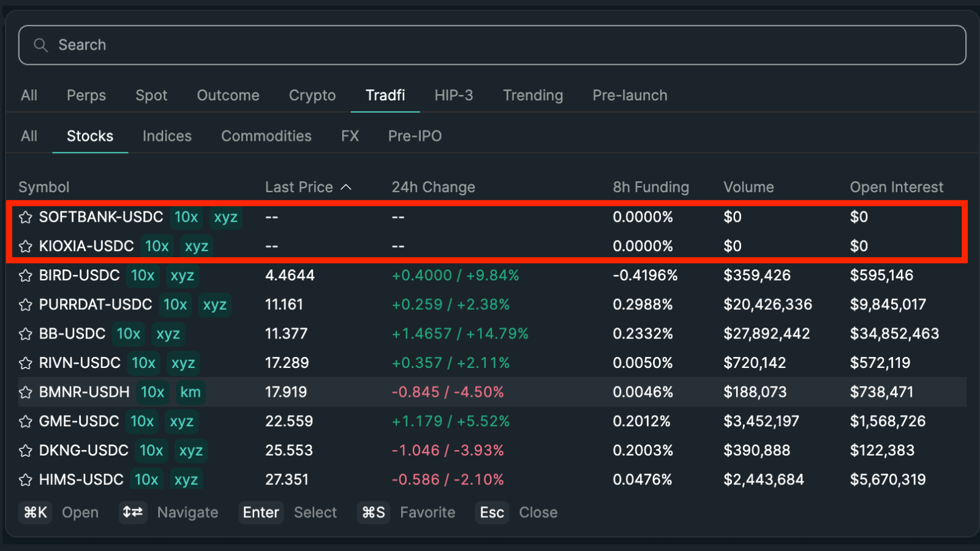Select the KIOXIA-USDC market row

[x=492, y=246]
